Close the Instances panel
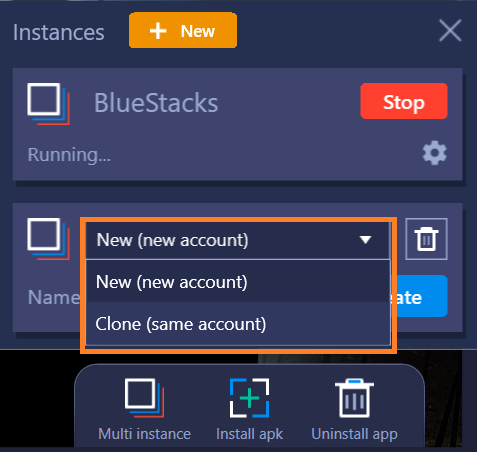The height and width of the screenshot is (452, 477). [x=450, y=30]
